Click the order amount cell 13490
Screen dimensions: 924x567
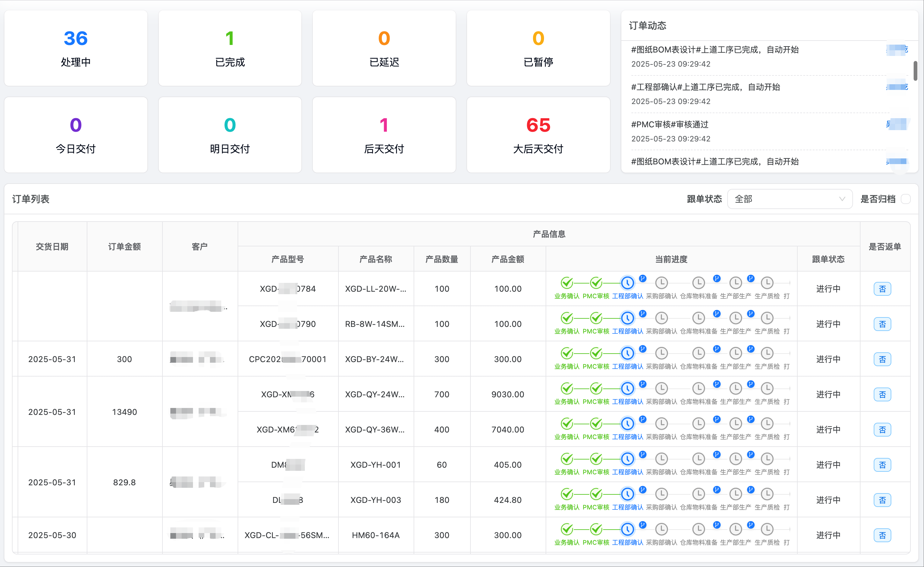click(124, 412)
